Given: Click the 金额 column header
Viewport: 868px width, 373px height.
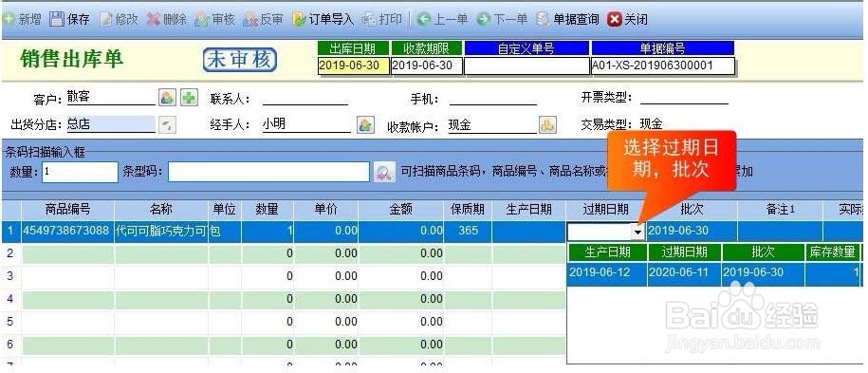Looking at the screenshot, I should pos(400,210).
